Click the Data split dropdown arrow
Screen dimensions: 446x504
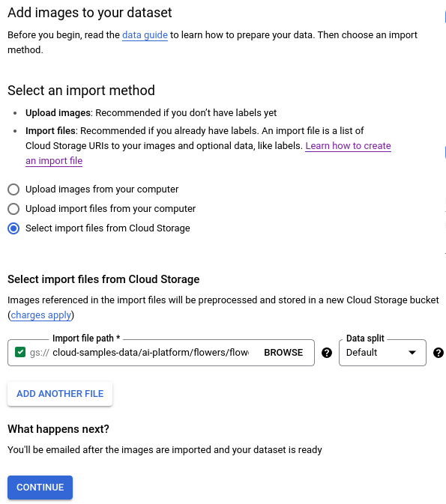tap(412, 353)
